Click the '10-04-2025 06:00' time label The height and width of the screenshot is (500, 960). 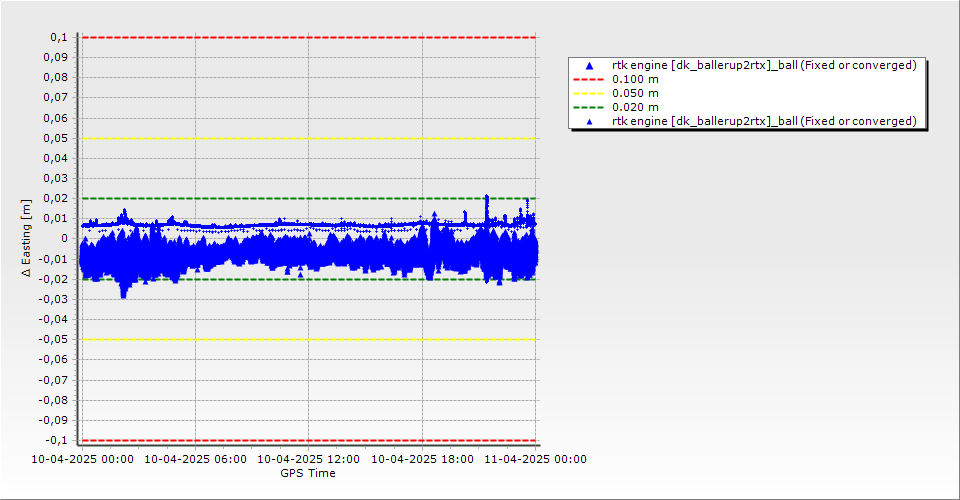coord(195,459)
